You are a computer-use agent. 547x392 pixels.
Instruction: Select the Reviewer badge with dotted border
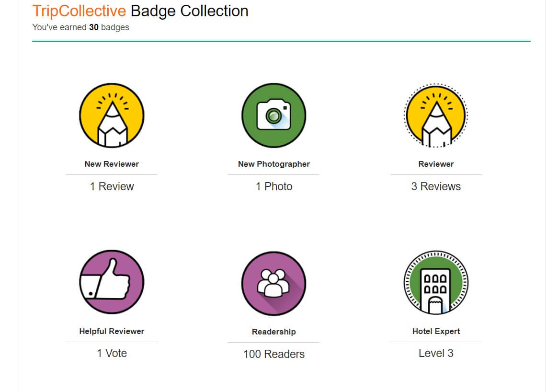[x=436, y=115]
